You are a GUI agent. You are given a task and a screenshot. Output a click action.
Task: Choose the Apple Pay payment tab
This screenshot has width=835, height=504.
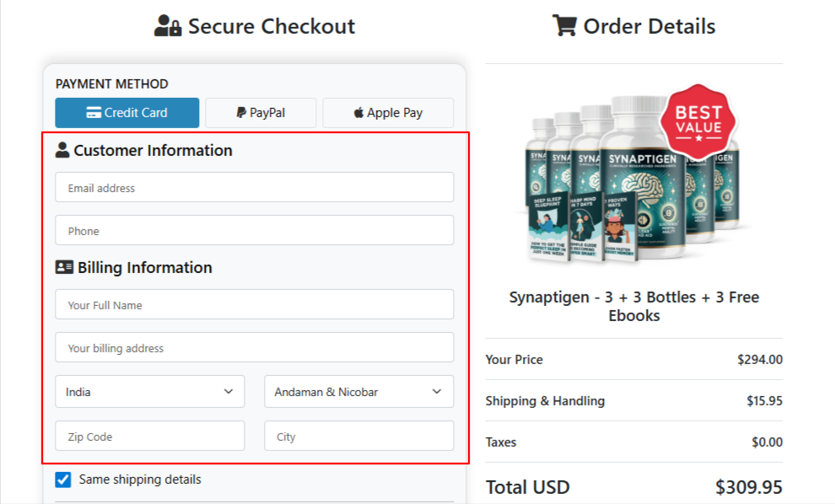pos(388,113)
